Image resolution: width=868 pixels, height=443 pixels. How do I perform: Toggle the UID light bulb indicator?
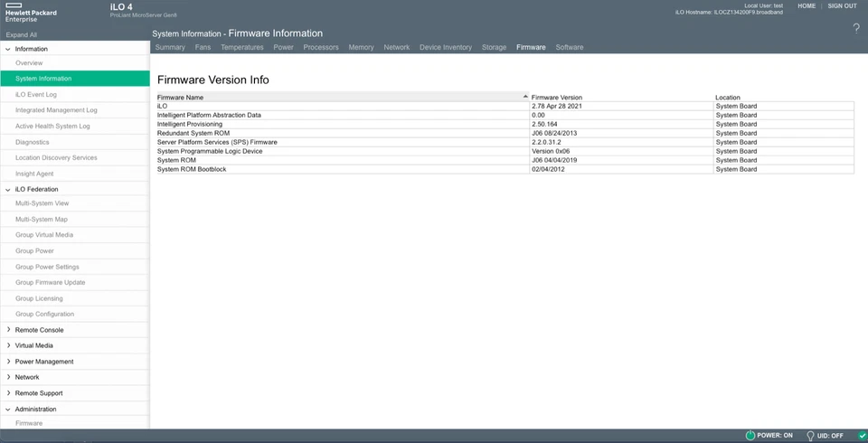coord(810,436)
